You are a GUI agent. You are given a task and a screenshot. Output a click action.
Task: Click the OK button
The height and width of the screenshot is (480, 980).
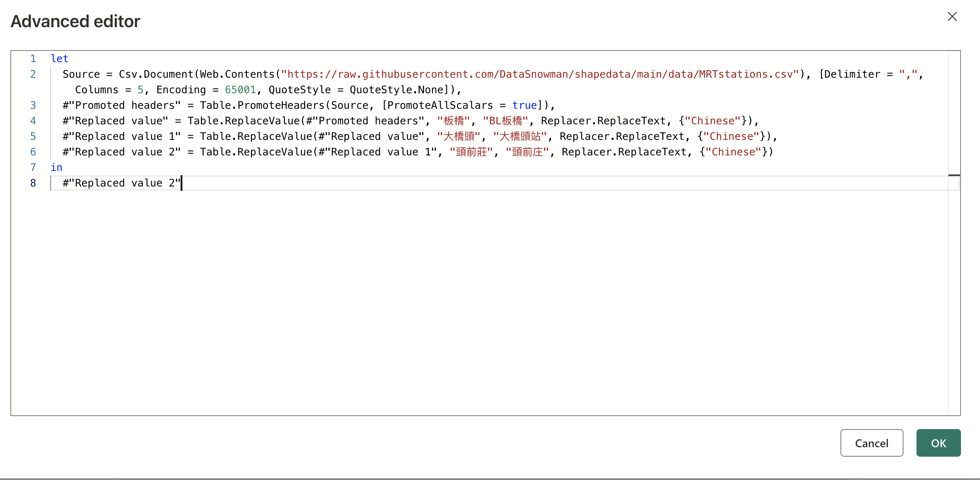(938, 443)
